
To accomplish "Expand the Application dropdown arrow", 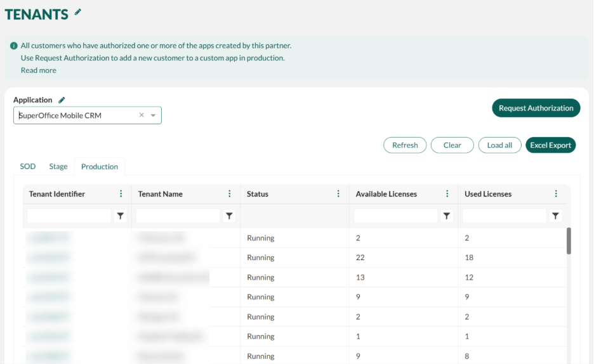I will point(154,115).
